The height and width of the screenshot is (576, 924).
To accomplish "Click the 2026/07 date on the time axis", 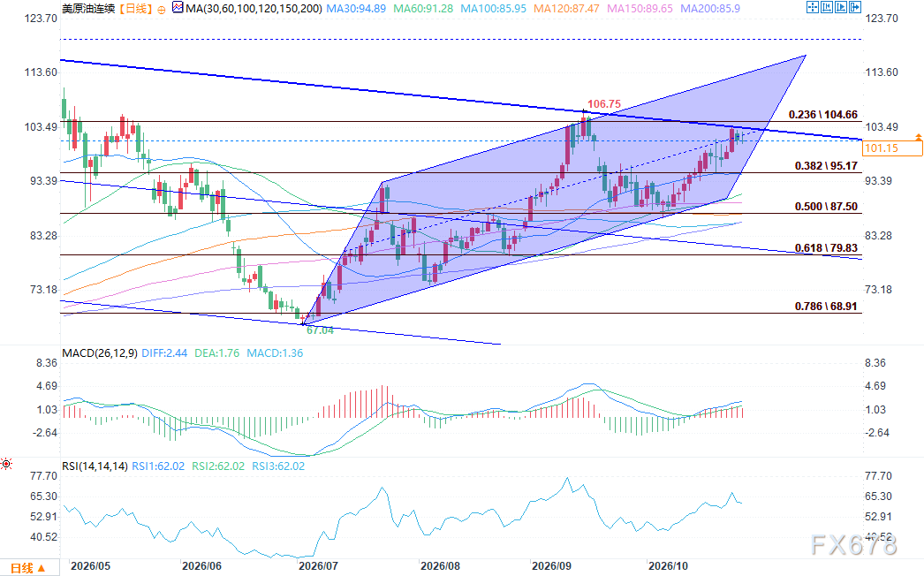I will [x=318, y=566].
